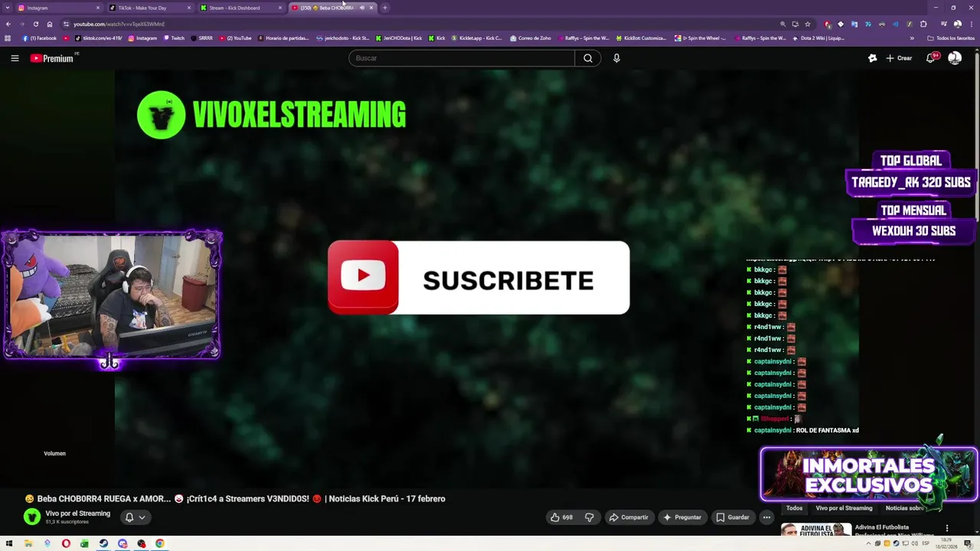Mute the YouTube tab audio icon
The image size is (980, 551).
(x=361, y=8)
